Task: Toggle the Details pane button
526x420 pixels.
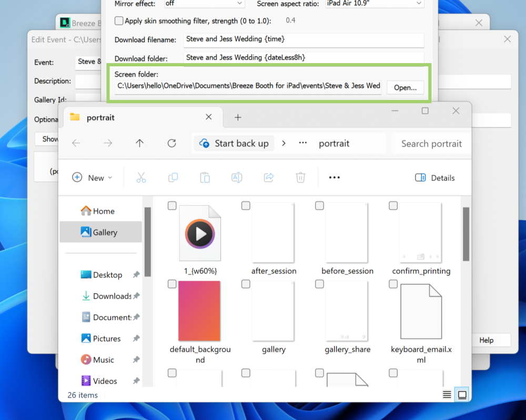Action: click(435, 177)
